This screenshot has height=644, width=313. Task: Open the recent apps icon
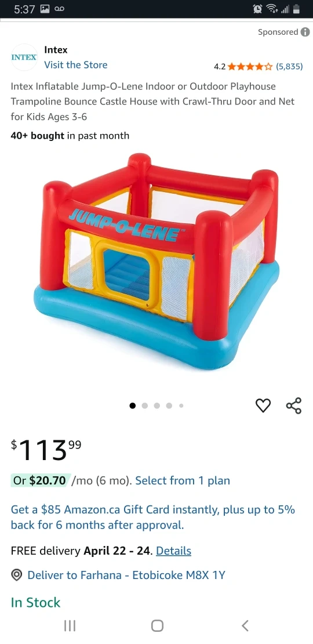pos(70,625)
